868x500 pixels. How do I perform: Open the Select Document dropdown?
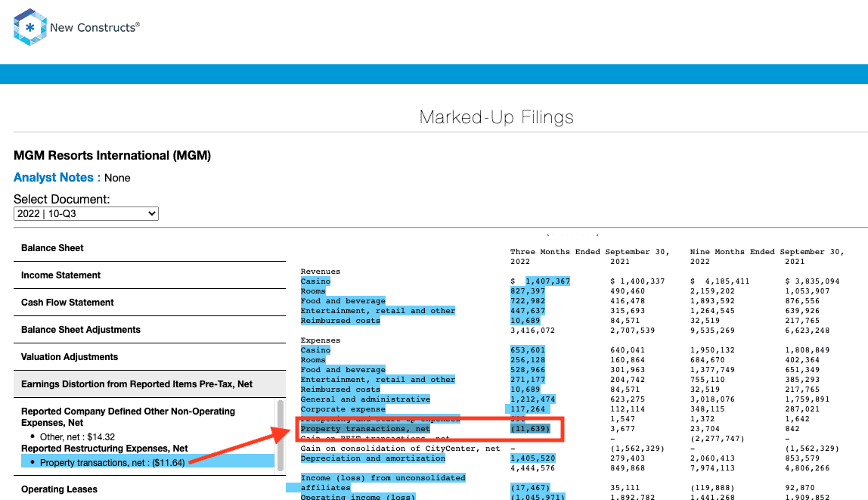tap(85, 214)
